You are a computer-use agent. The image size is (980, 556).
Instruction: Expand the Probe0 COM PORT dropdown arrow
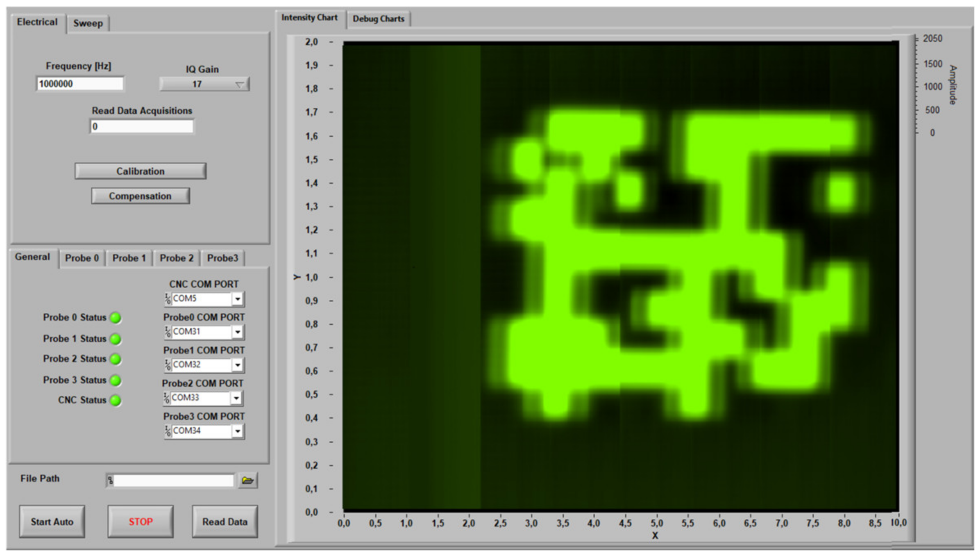pos(238,332)
